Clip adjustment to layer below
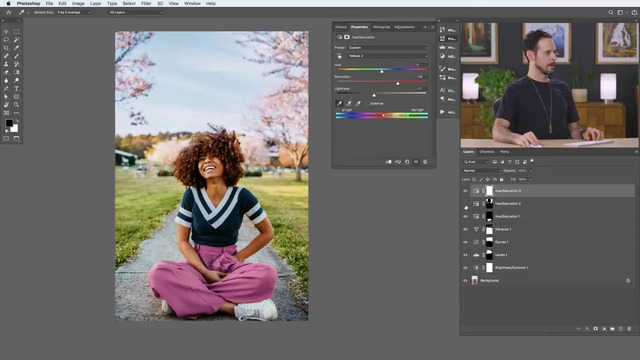 [x=389, y=162]
